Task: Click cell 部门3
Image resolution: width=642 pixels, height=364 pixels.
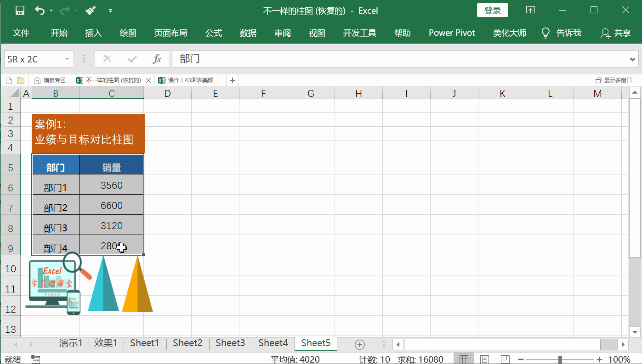Action: coord(56,225)
